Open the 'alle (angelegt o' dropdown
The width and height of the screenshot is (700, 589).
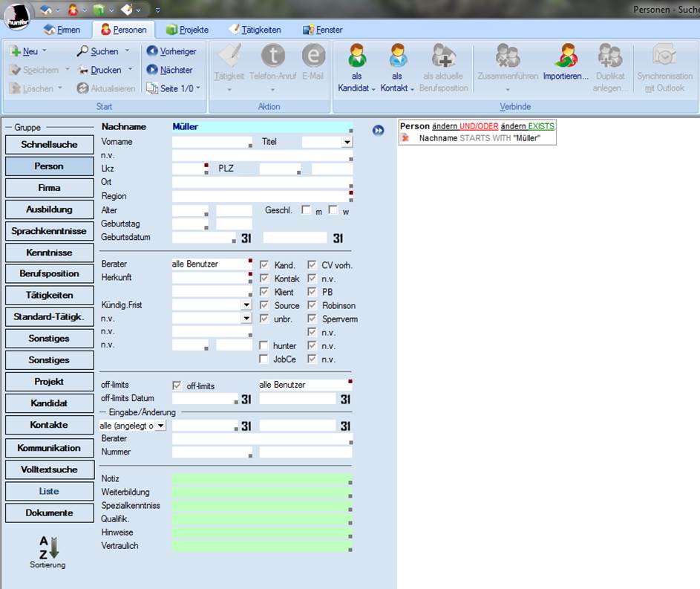(x=160, y=426)
